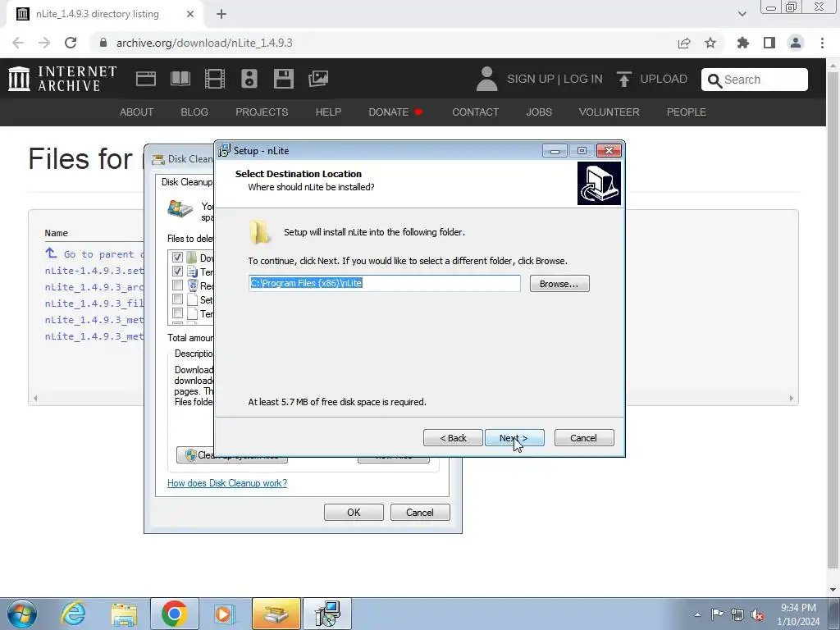Open Chrome extensions puzzle icon
The height and width of the screenshot is (630, 840).
click(x=743, y=43)
